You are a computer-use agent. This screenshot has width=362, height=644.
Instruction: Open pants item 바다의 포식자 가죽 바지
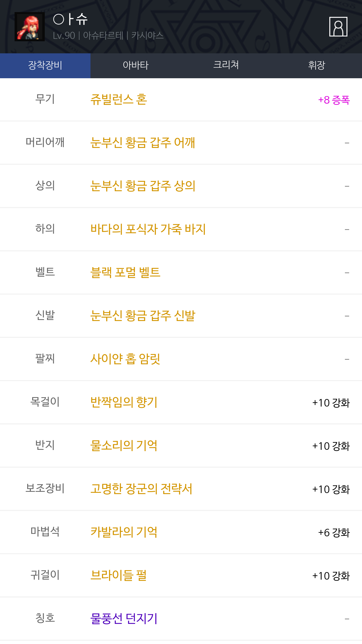pyautogui.click(x=148, y=229)
